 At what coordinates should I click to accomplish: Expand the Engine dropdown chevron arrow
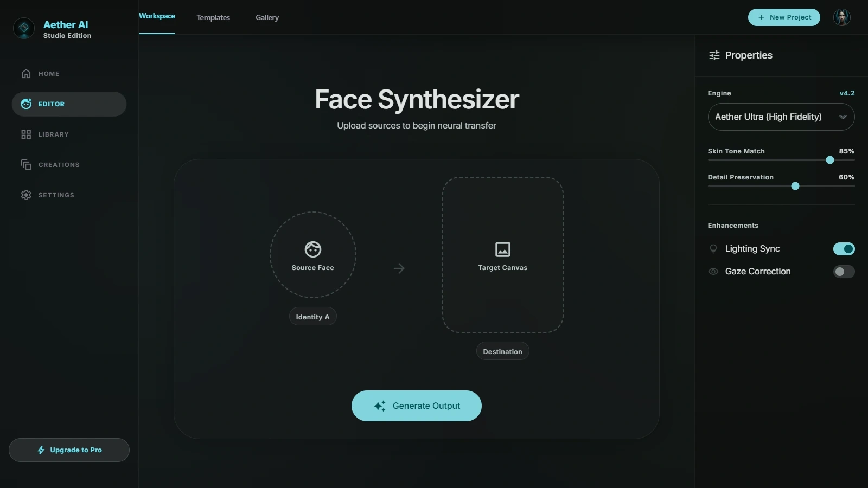coord(843,117)
